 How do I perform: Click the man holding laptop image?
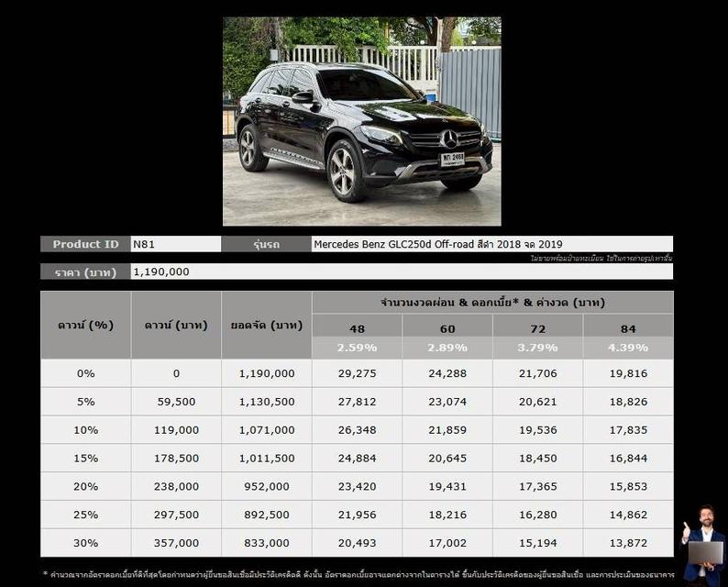pyautogui.click(x=704, y=543)
